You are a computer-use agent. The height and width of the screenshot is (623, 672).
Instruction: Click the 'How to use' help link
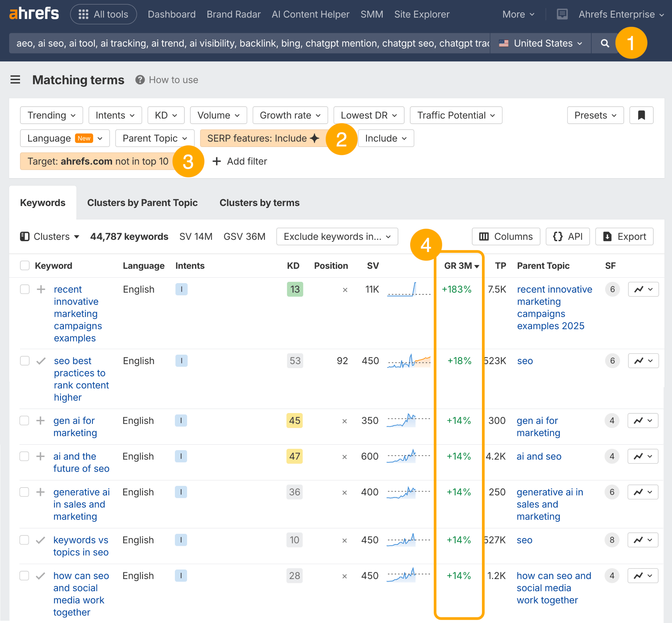coord(173,80)
